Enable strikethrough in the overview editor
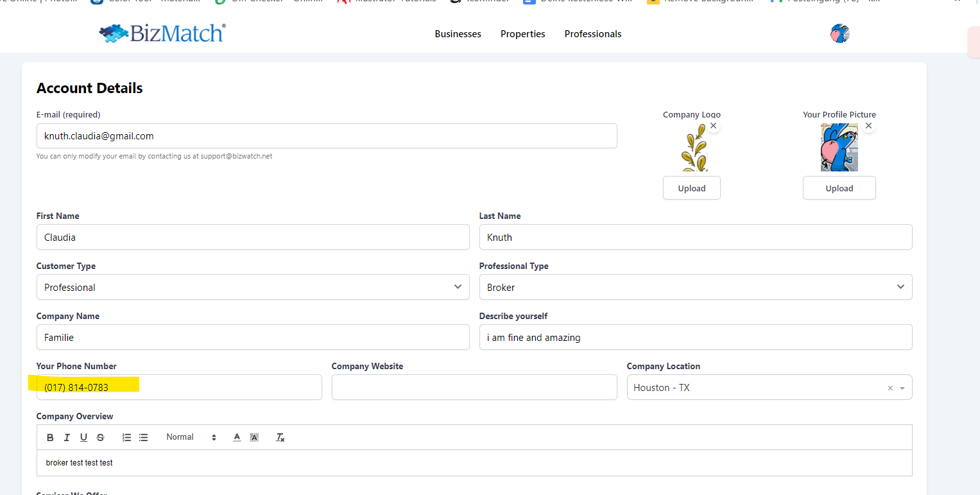This screenshot has width=980, height=495. pos(100,437)
